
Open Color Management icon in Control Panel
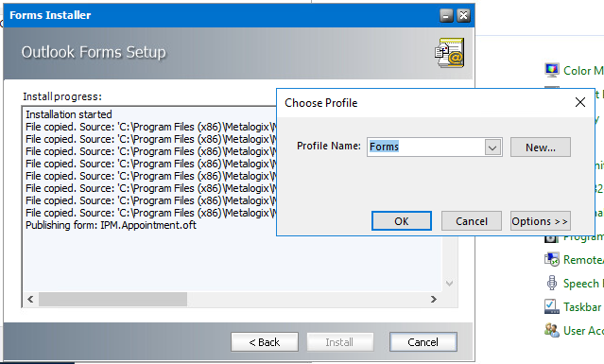(552, 70)
